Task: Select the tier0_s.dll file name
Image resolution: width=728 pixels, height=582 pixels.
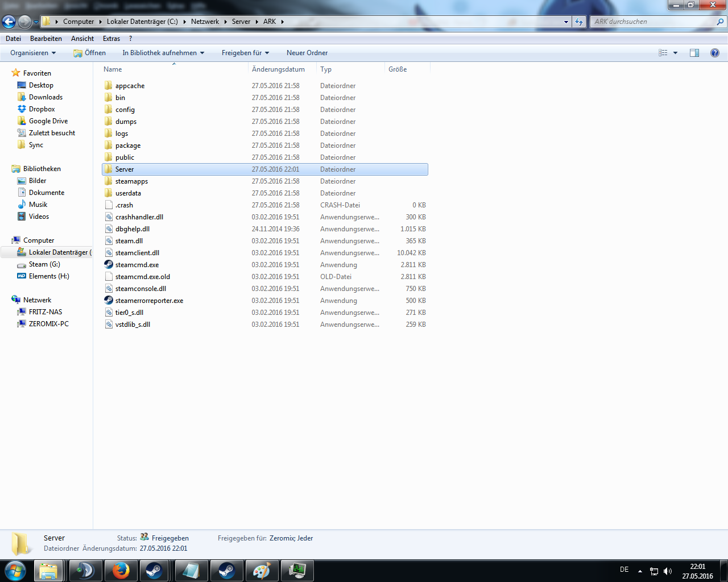Action: [129, 313]
